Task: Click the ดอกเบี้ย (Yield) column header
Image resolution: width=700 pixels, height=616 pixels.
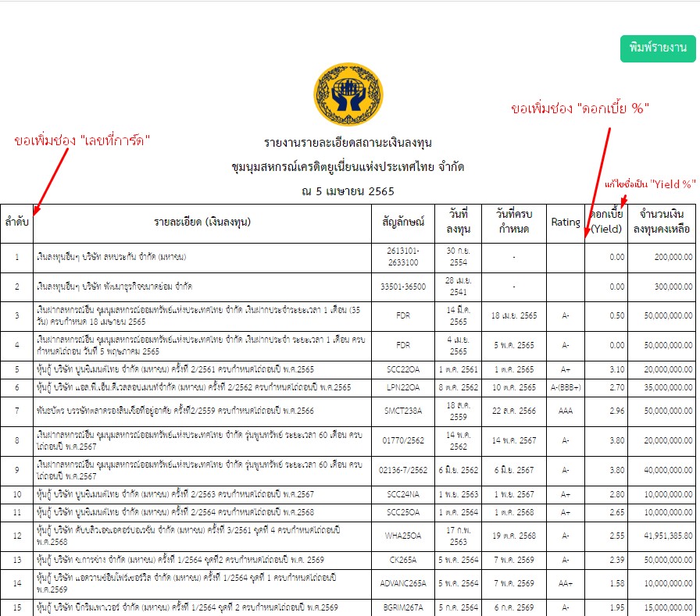Action: [x=605, y=222]
